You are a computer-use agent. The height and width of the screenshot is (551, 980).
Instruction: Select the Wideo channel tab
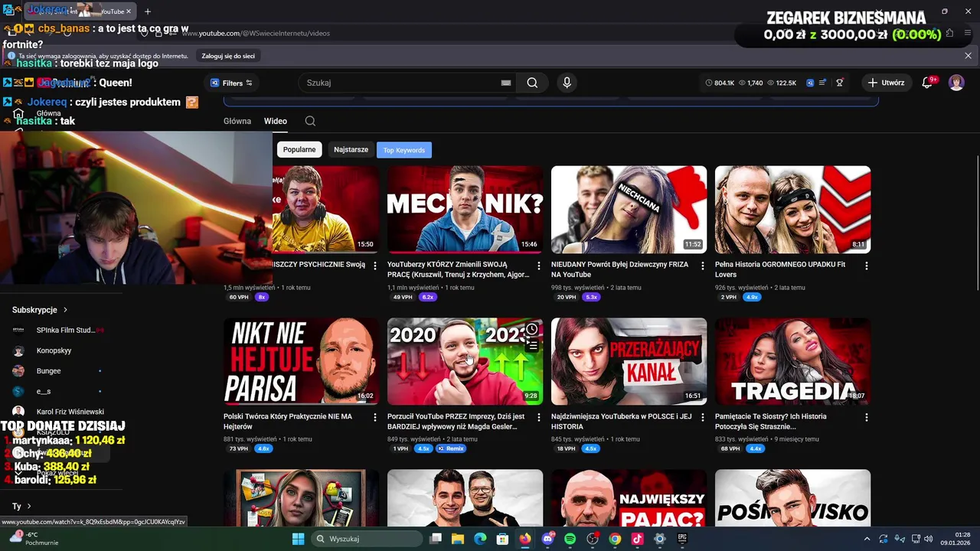276,121
